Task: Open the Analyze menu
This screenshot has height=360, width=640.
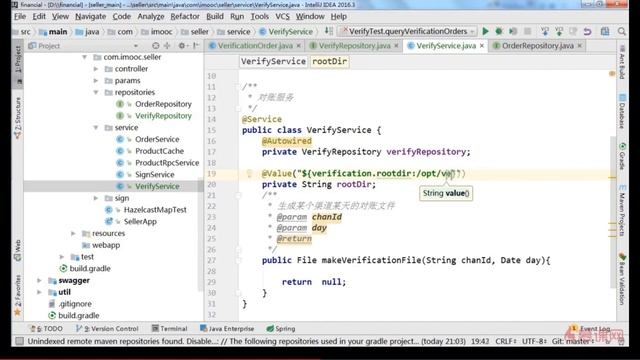Action: (151, 17)
